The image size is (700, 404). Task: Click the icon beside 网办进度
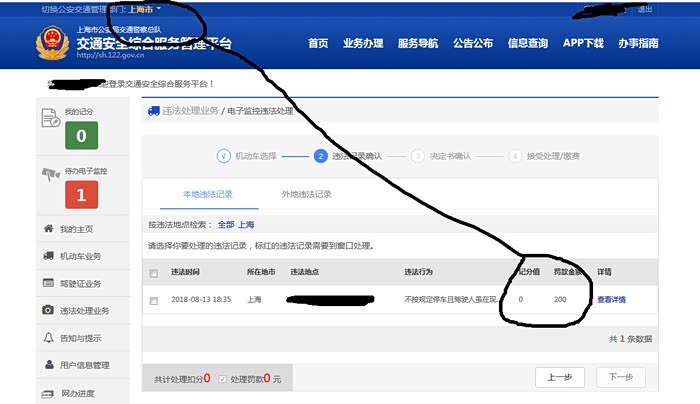48,394
